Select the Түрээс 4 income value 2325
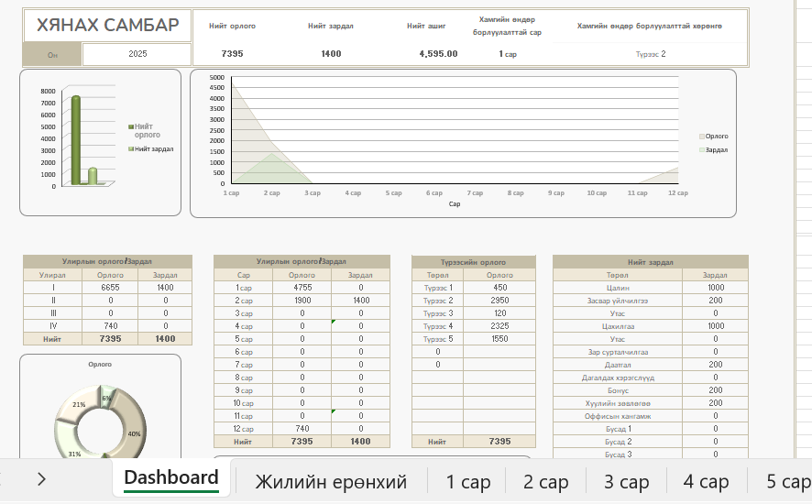812x504 pixels. pos(499,325)
